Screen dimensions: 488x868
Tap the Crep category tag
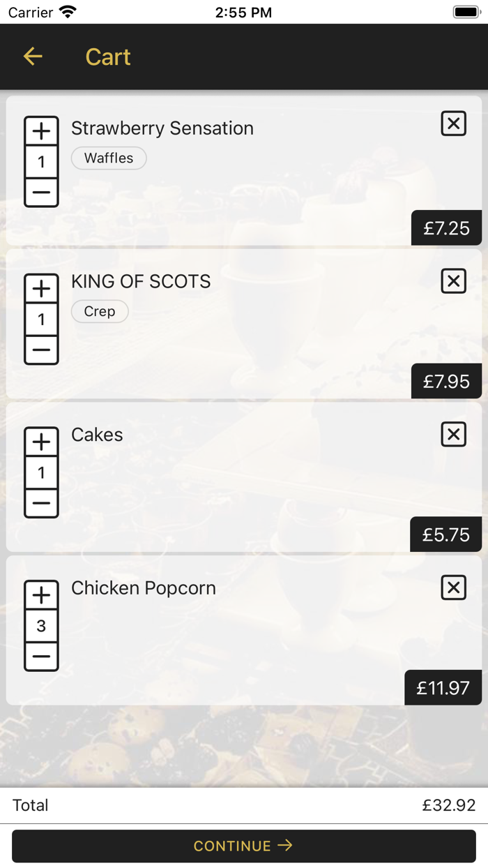(x=100, y=311)
